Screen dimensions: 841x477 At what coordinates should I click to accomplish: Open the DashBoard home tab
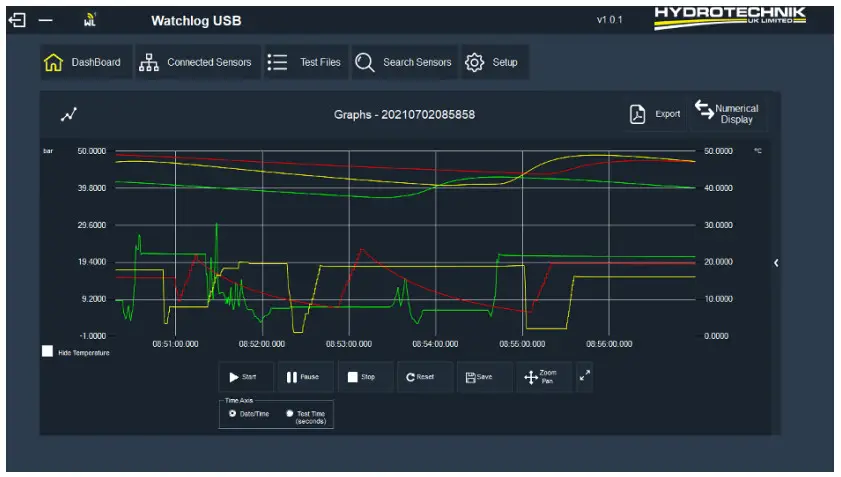click(86, 62)
